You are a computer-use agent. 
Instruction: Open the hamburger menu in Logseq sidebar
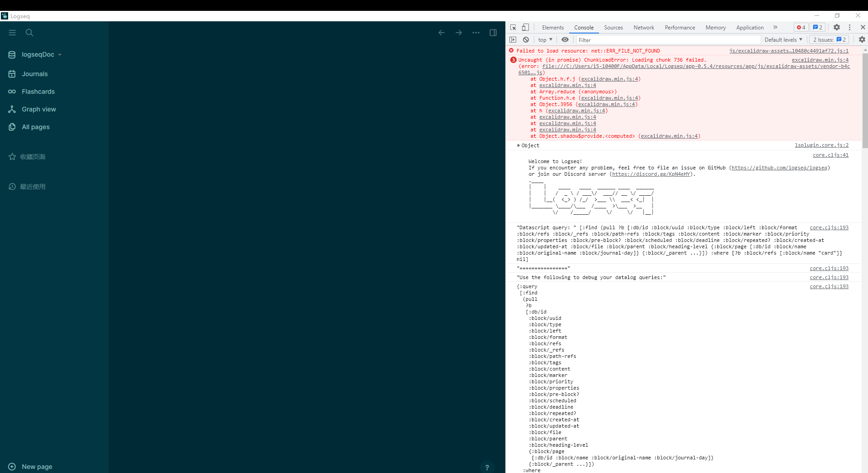click(12, 32)
